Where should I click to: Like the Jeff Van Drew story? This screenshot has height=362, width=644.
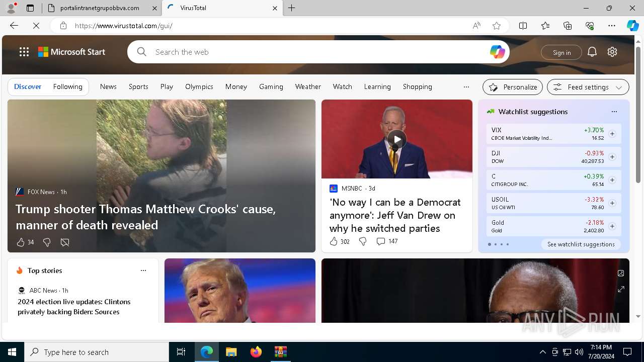[334, 241]
